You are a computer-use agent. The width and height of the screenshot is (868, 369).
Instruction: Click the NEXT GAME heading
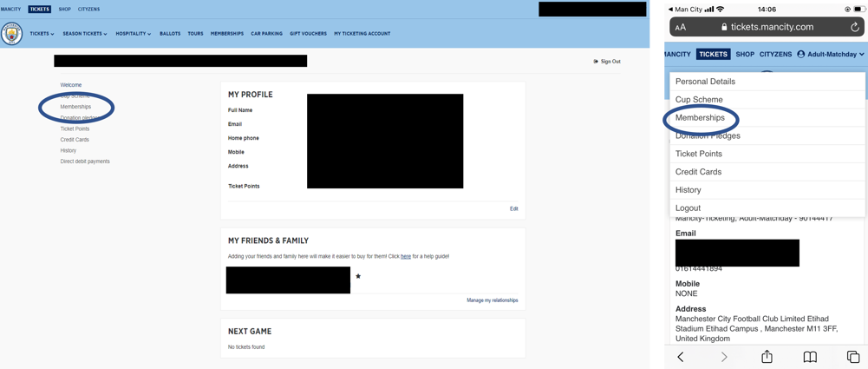[250, 332]
